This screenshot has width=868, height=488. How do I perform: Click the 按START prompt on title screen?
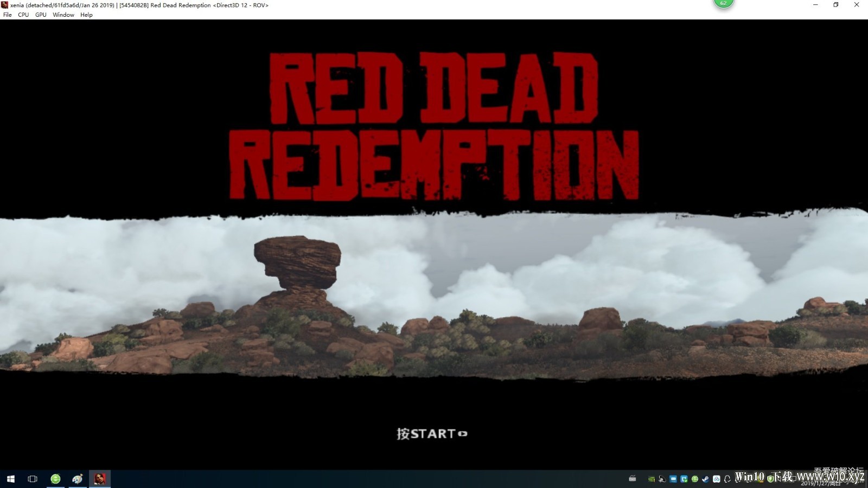tap(432, 434)
